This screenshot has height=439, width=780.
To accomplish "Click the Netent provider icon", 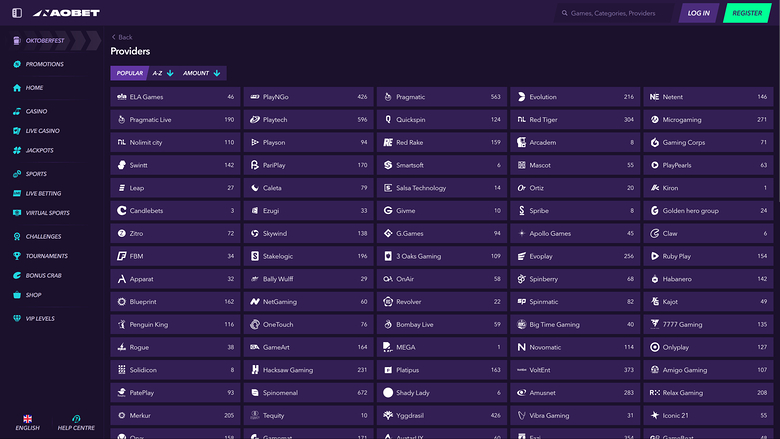I will click(655, 97).
